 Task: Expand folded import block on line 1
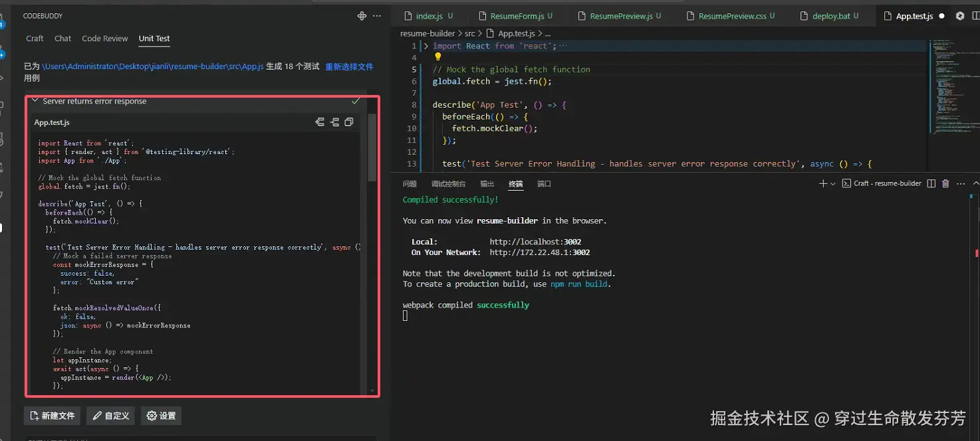click(x=426, y=46)
